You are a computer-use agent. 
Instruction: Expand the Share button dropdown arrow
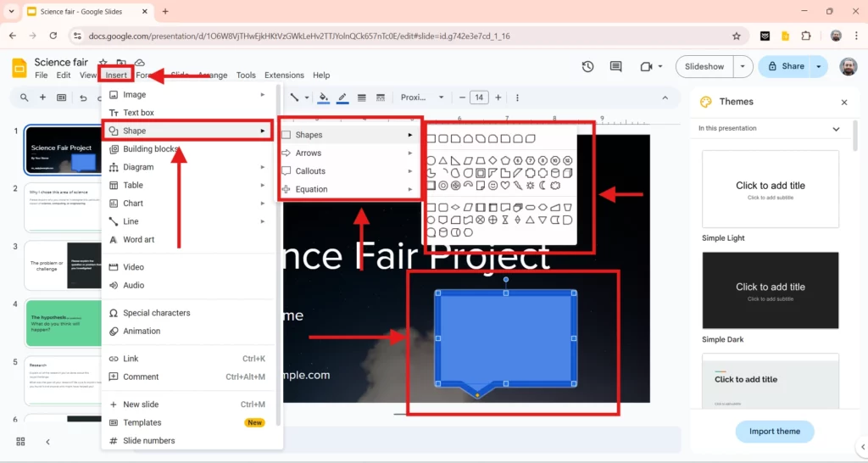click(x=819, y=66)
